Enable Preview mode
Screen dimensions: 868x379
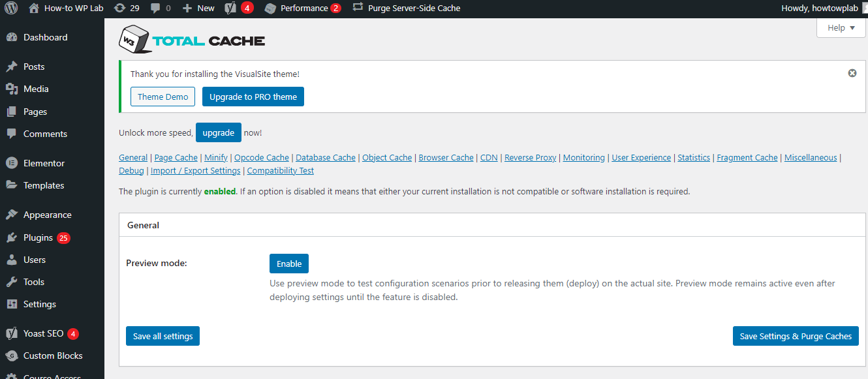289,264
